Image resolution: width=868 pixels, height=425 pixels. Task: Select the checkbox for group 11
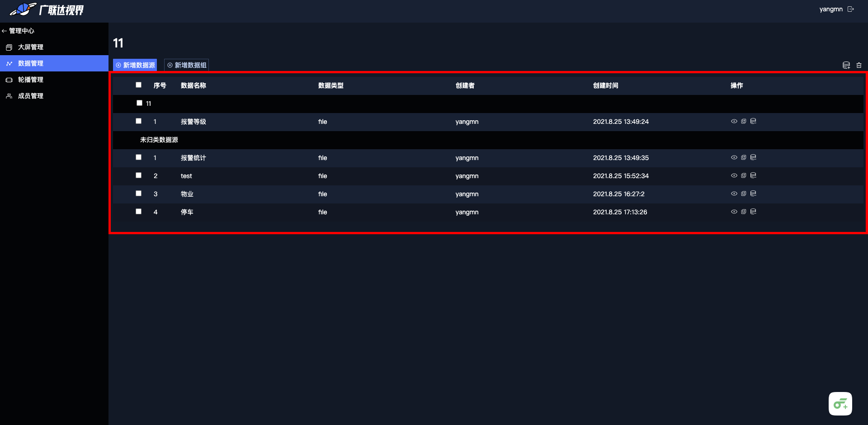[140, 103]
